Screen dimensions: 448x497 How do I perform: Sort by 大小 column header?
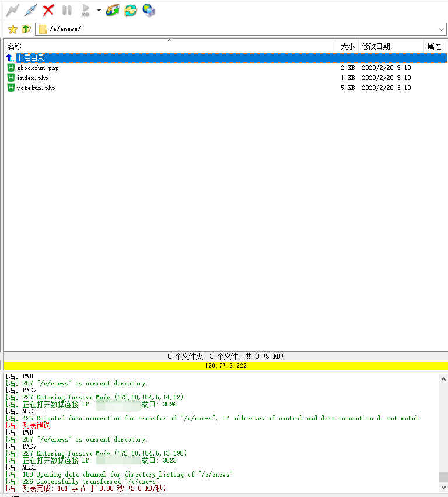tap(347, 46)
